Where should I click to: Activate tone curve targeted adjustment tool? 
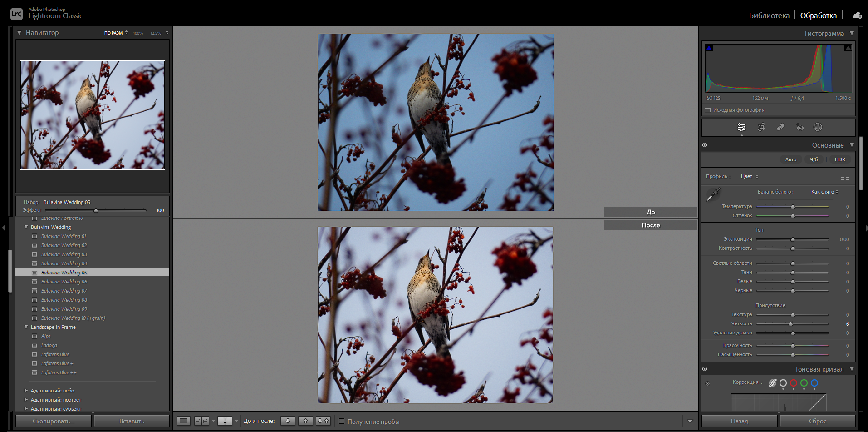[707, 384]
